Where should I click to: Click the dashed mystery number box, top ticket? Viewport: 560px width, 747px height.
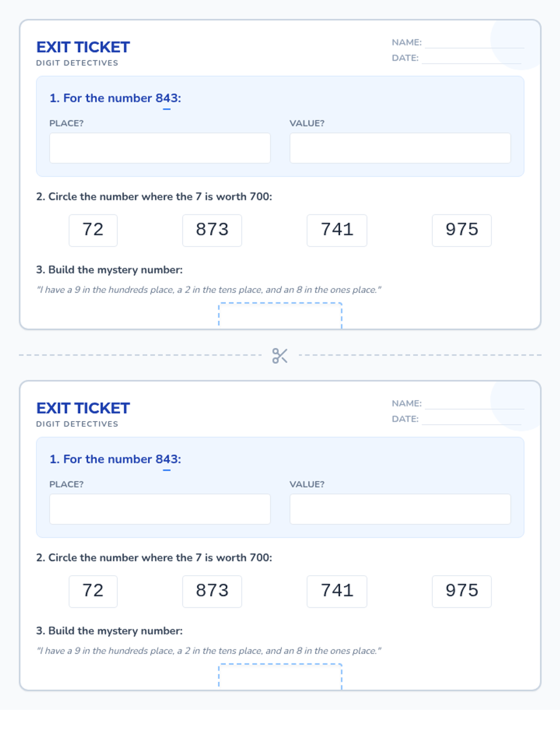[280, 316]
